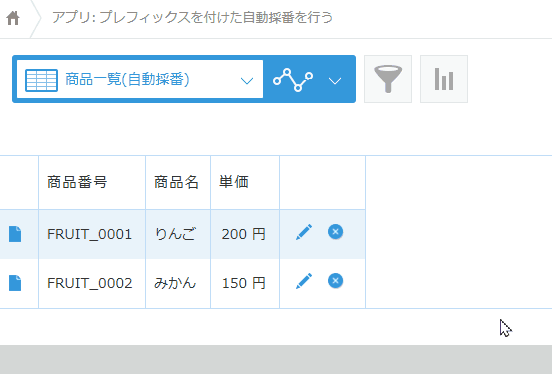Open the 商品一覧(自動採番) view dropdown
The width and height of the screenshot is (552, 374).
140,79
